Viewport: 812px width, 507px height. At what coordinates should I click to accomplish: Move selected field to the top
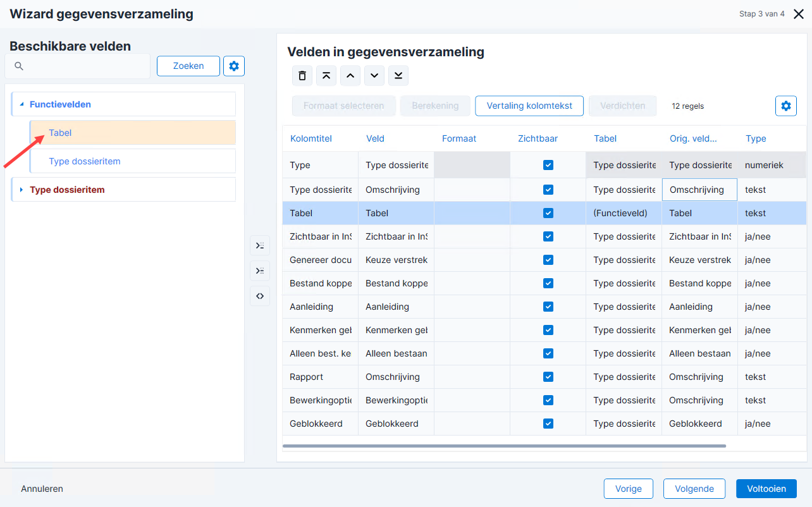(x=326, y=76)
